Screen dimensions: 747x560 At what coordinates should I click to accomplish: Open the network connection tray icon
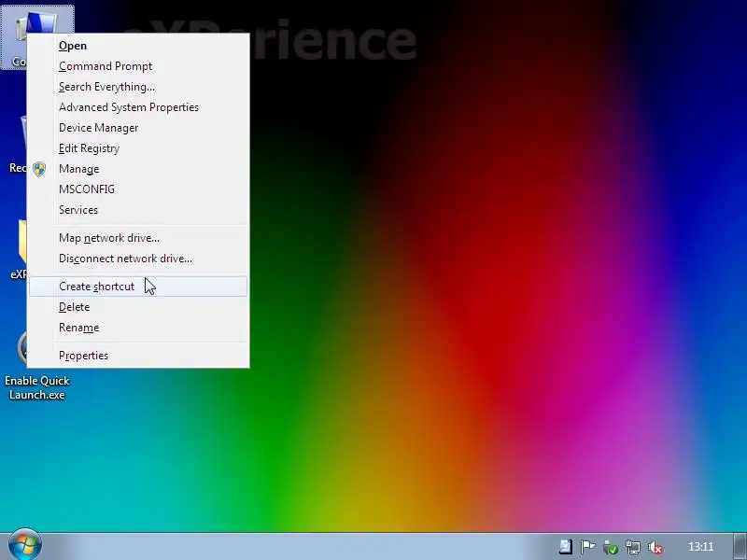coord(633,547)
